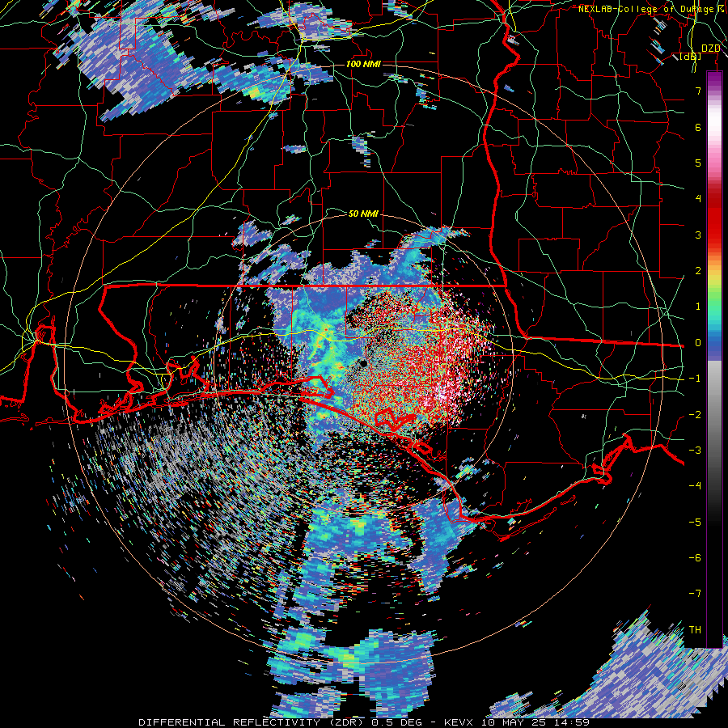The width and height of the screenshot is (728, 728).
Task: Select the 5 dB tick on the color scale
Action: (x=698, y=163)
